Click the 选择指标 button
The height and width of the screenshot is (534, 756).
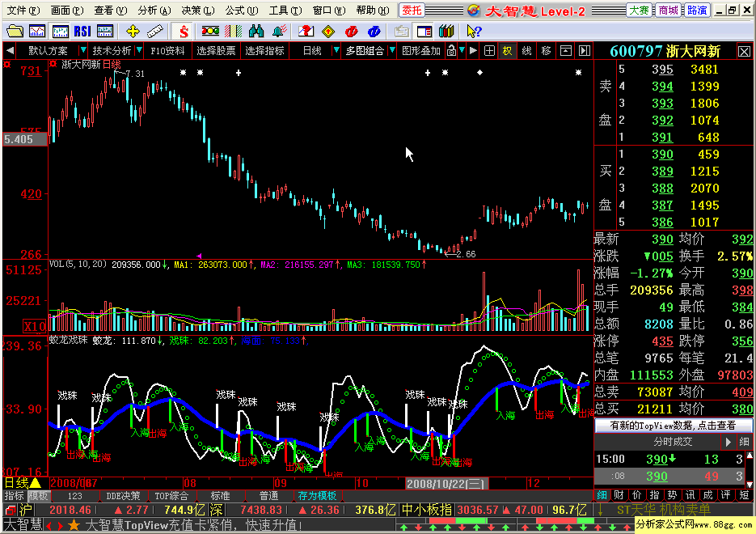click(264, 50)
